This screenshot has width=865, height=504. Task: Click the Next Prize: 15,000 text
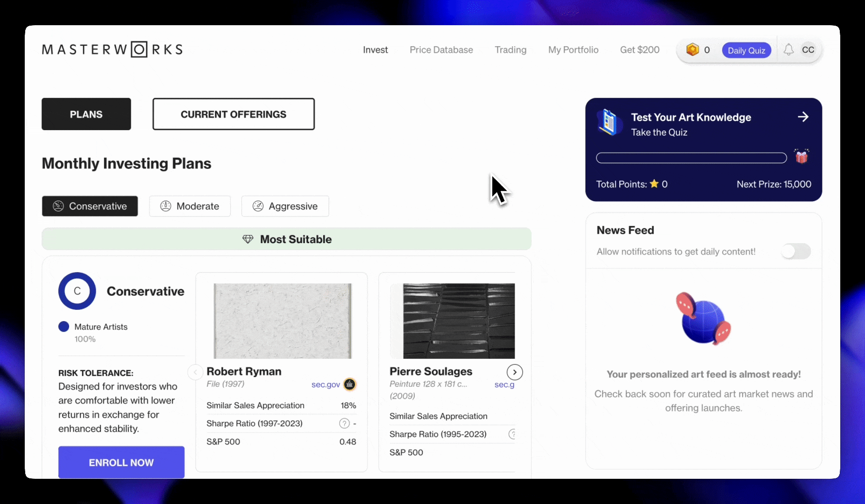tap(774, 184)
